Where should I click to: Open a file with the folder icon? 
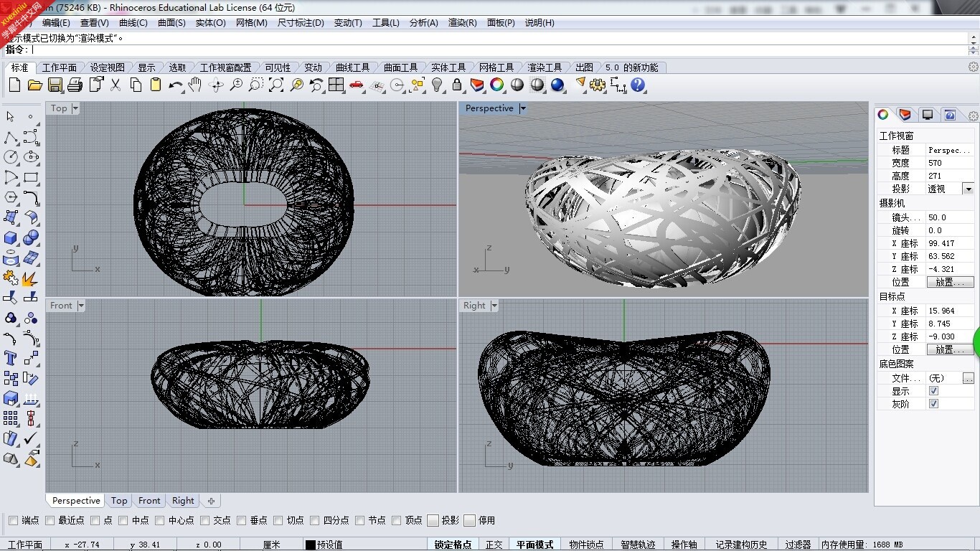34,85
